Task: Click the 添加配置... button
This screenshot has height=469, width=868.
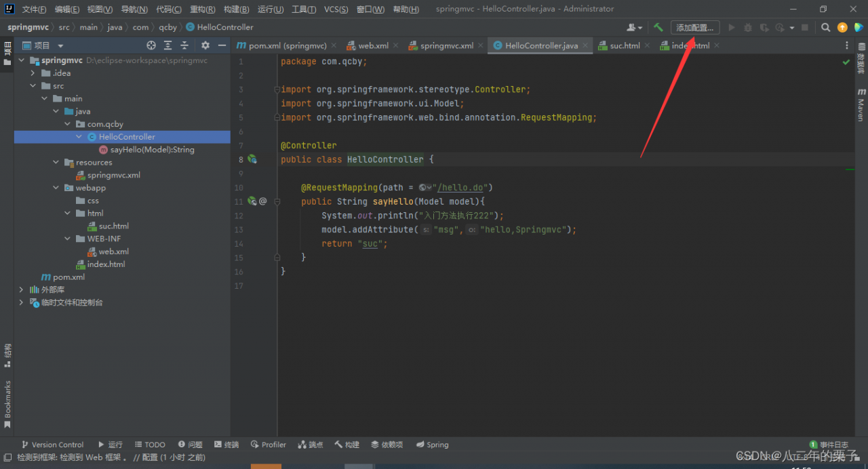Action: pyautogui.click(x=694, y=28)
